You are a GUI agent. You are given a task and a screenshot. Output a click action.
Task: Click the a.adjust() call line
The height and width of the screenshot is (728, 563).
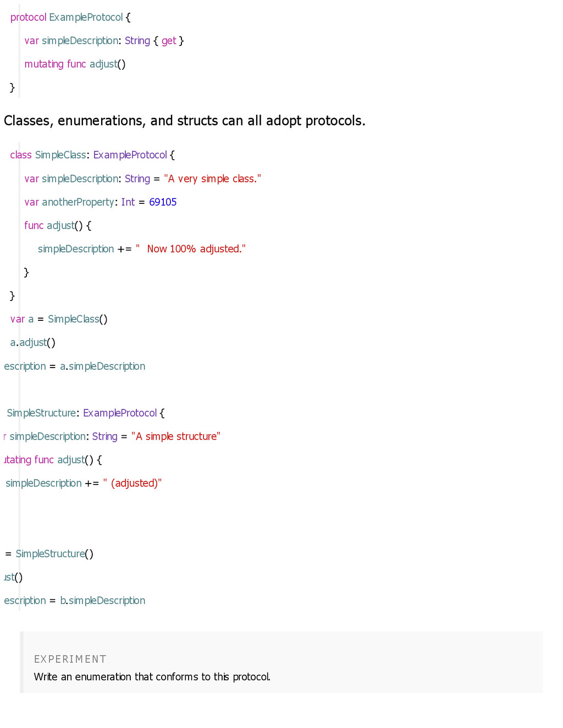(33, 343)
